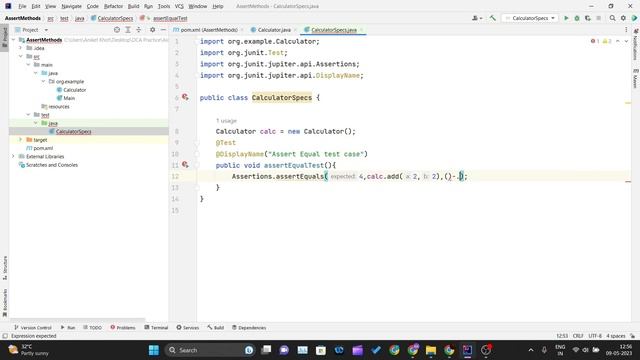Toggle read-only lock icon in status bar
The height and width of the screenshot is (360, 640).
(632, 336)
